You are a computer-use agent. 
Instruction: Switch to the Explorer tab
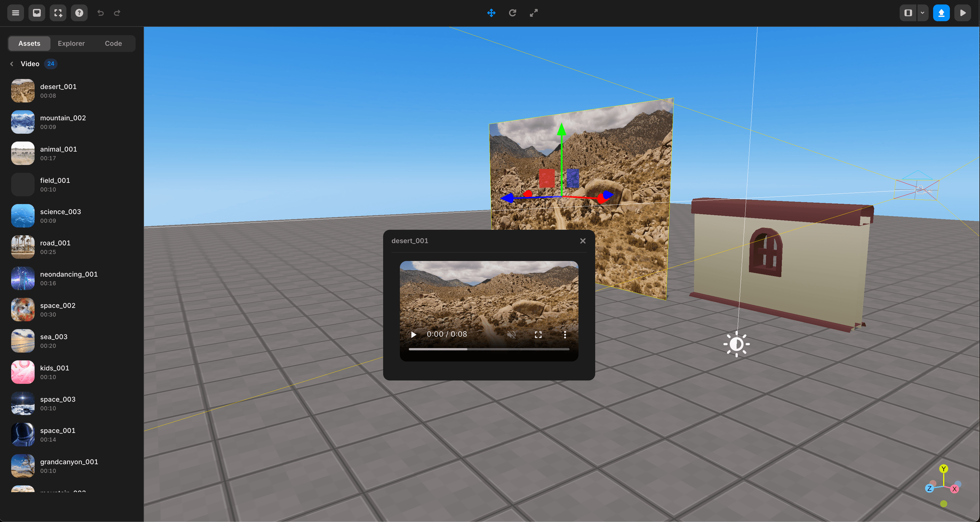click(71, 43)
